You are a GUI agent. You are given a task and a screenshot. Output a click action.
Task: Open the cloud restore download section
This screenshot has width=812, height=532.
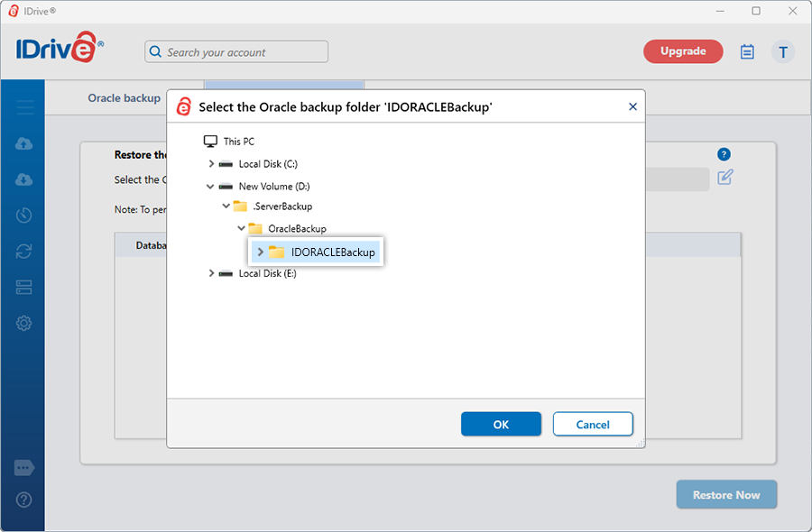[23, 179]
